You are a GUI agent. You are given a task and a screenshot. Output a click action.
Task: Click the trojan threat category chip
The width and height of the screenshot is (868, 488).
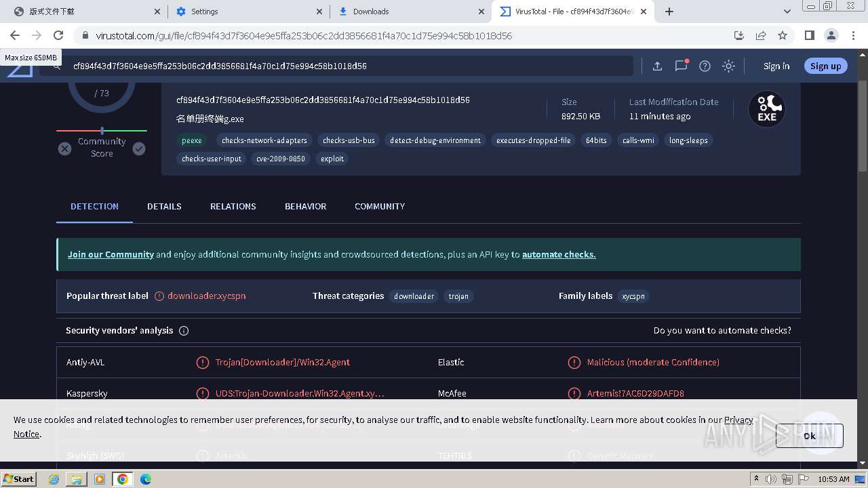458,296
